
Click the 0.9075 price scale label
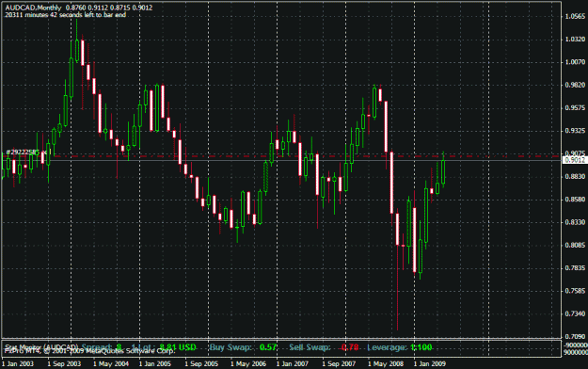point(575,153)
